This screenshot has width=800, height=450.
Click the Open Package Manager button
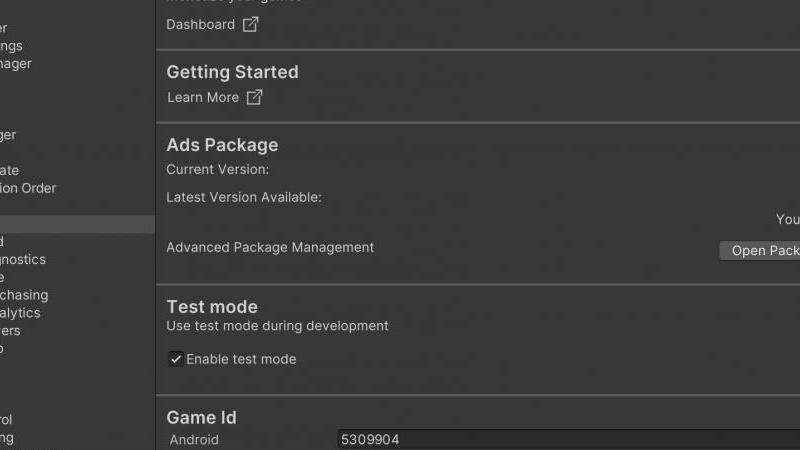pyautogui.click(x=760, y=251)
